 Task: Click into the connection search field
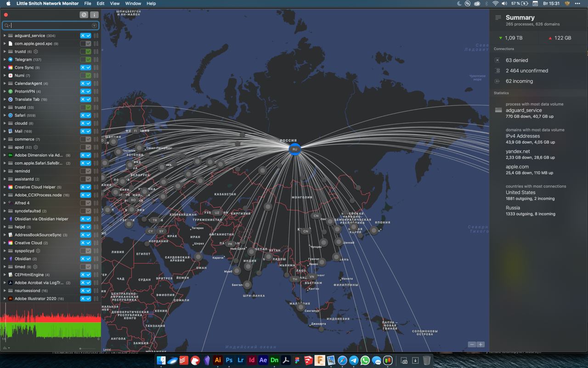click(51, 26)
